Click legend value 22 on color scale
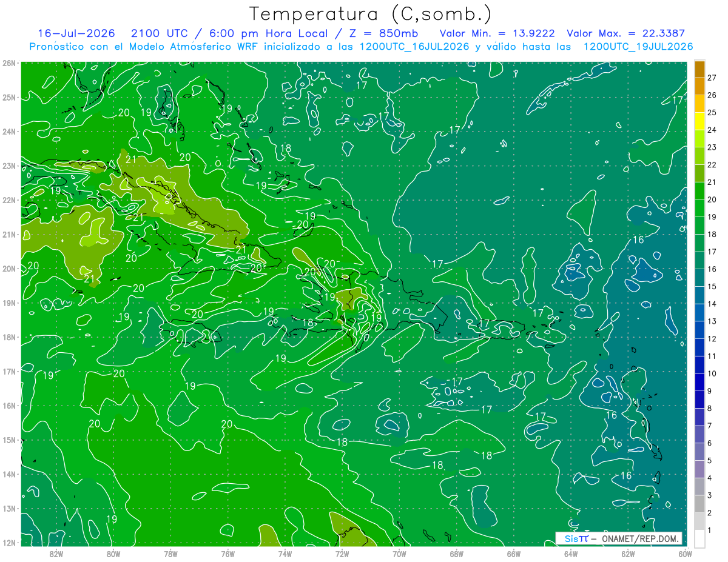This screenshot has width=728, height=562. tap(712, 165)
